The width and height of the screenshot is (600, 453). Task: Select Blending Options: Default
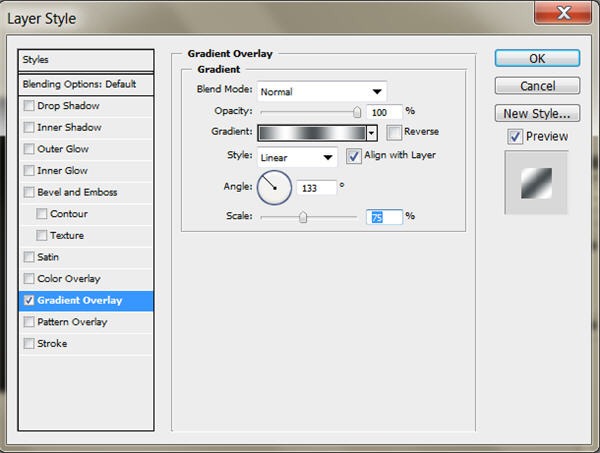[x=87, y=84]
